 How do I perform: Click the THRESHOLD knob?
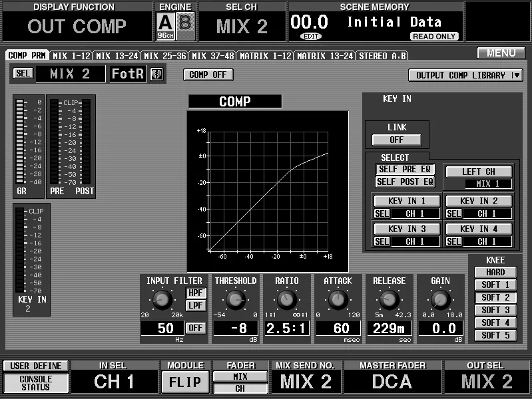(236, 300)
